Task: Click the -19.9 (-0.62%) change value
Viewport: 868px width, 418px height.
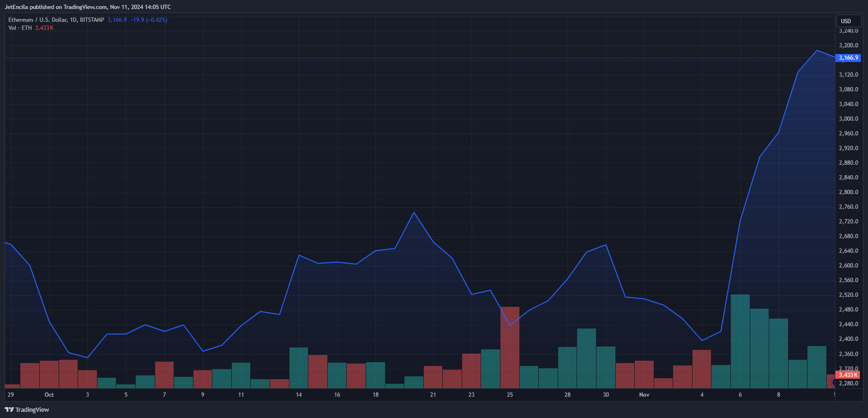Action: pos(149,20)
